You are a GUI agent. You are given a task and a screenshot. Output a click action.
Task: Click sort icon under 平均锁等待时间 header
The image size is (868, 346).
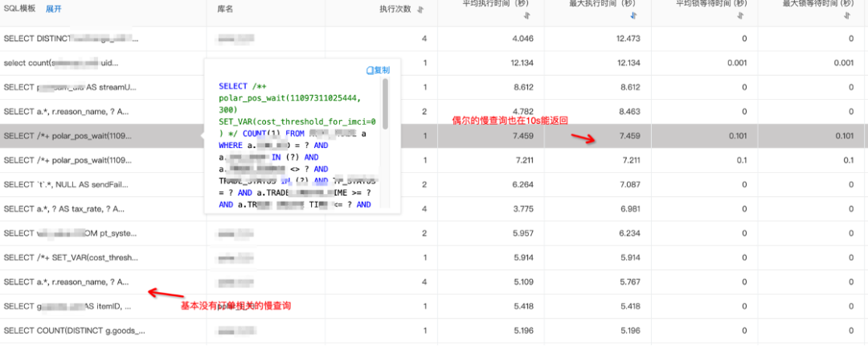pos(740,17)
